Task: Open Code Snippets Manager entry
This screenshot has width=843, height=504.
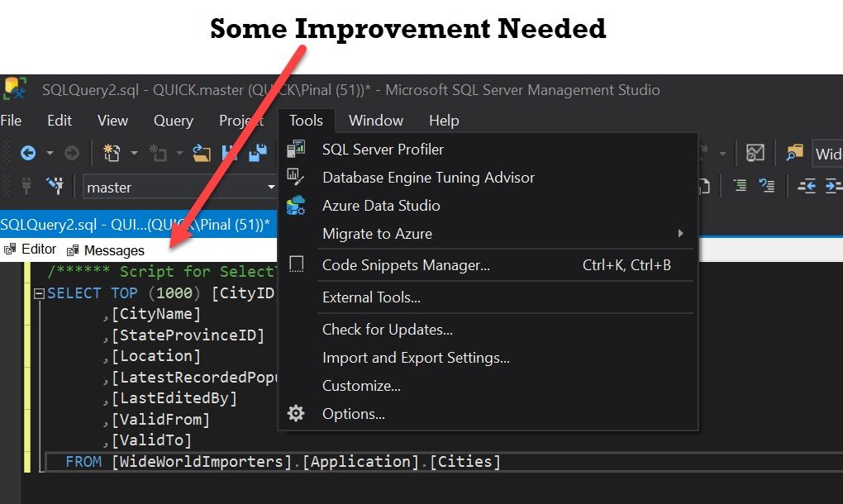Action: pos(488,265)
